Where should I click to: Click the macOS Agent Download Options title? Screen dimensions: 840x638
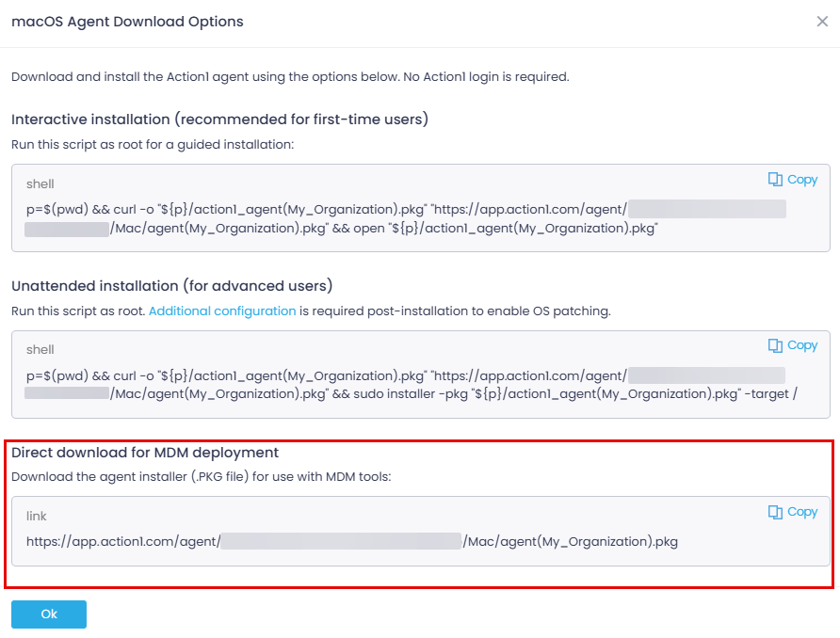(x=127, y=21)
